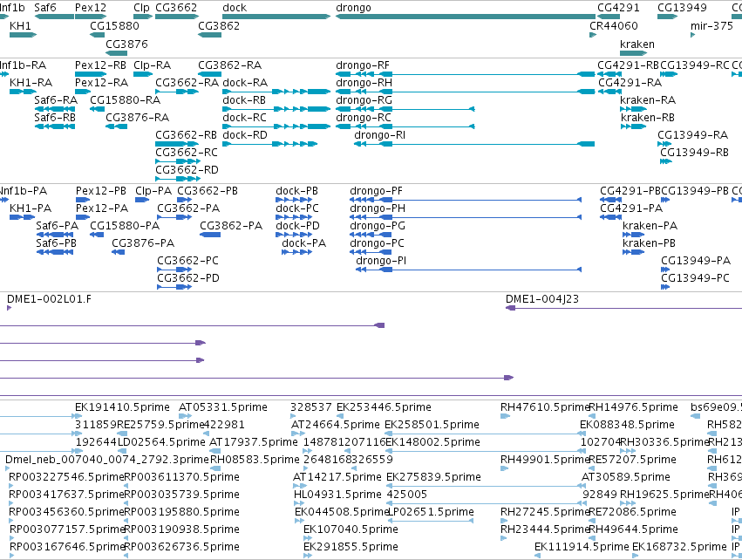The width and height of the screenshot is (742, 560).
Task: Click the Pex12 gene label
Action: tap(91, 8)
